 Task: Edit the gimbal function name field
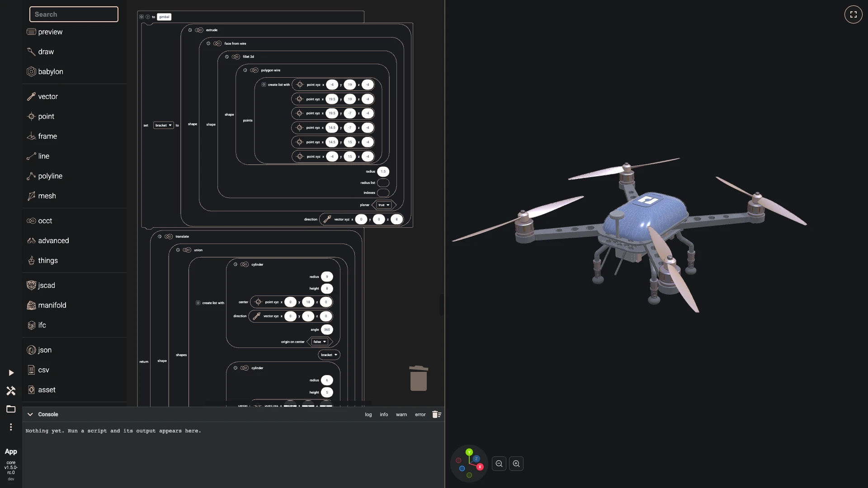pos(164,17)
